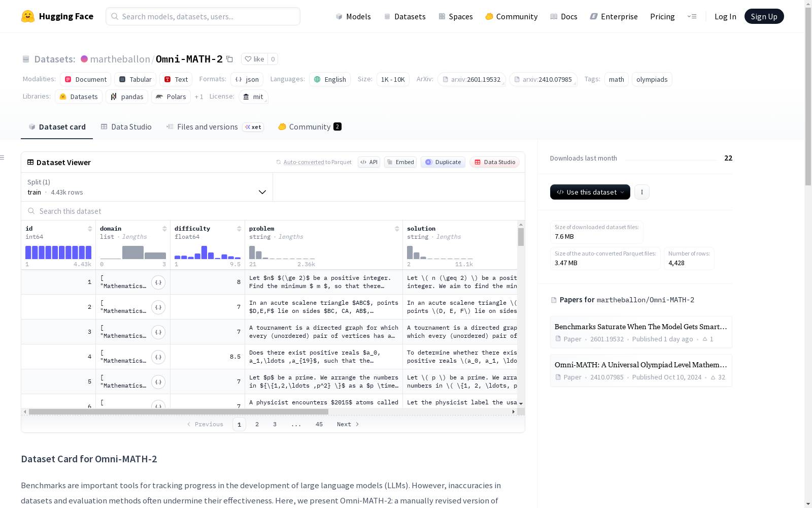Open Docs in the top navigation
This screenshot has height=508, width=812.
click(x=564, y=16)
